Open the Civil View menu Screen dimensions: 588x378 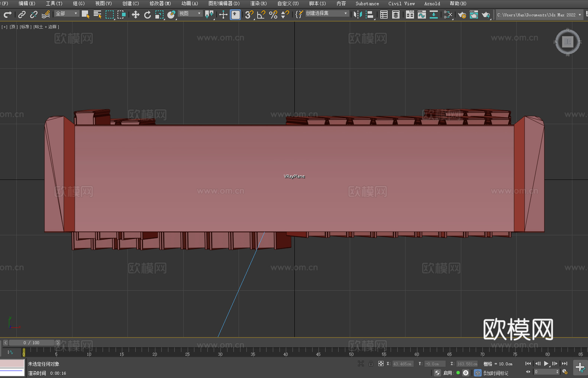tap(401, 3)
